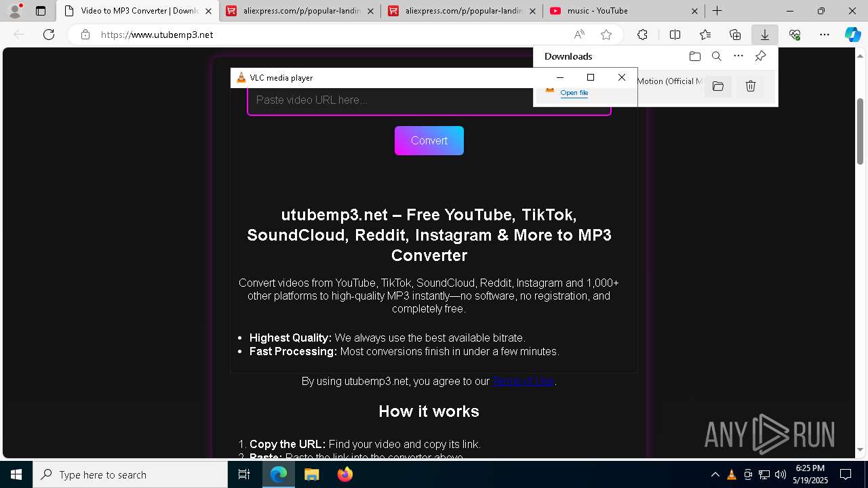Click the Downloads panel title
This screenshot has height=488, width=868.
pyautogui.click(x=568, y=56)
